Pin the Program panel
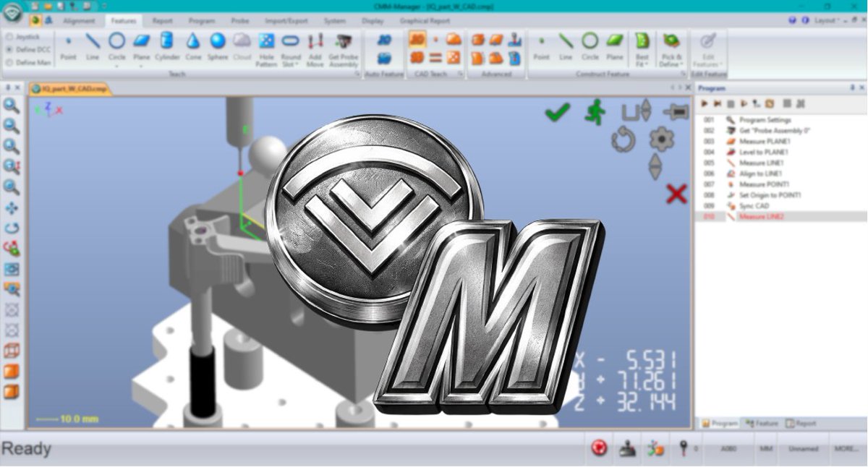The image size is (868, 467). click(851, 87)
